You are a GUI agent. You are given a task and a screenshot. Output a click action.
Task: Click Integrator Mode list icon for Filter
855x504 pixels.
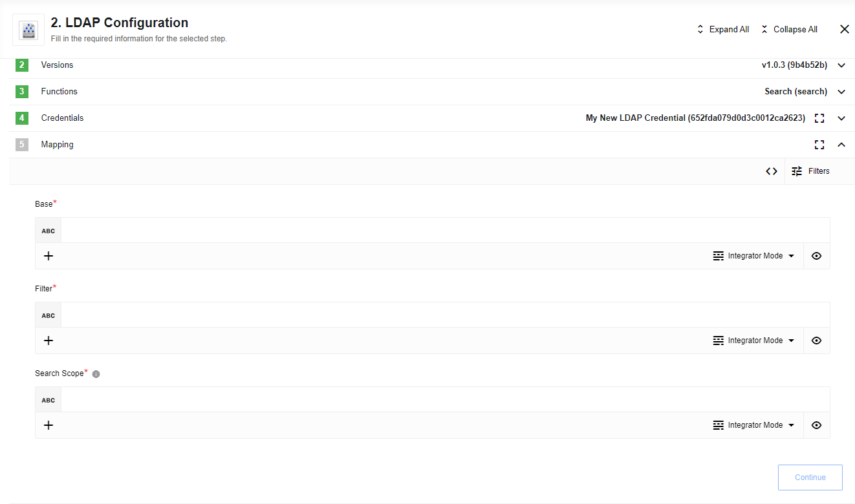click(x=718, y=341)
